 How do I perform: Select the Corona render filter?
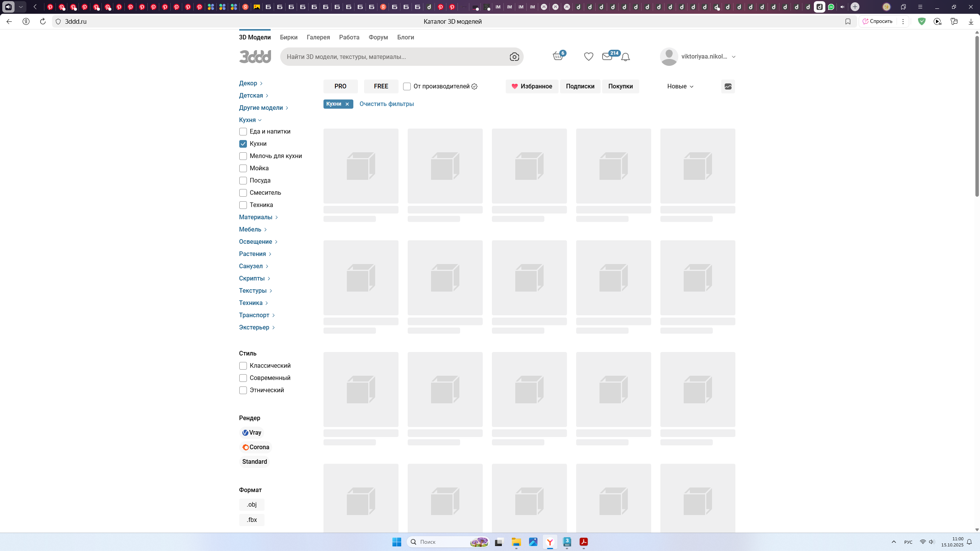255,447
